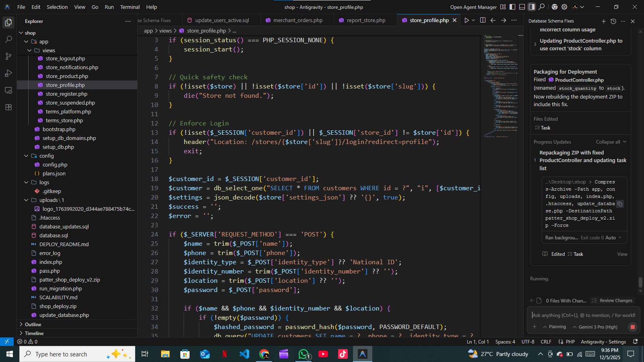
Task: Open the Search view in activity bar
Action: pos(8,39)
